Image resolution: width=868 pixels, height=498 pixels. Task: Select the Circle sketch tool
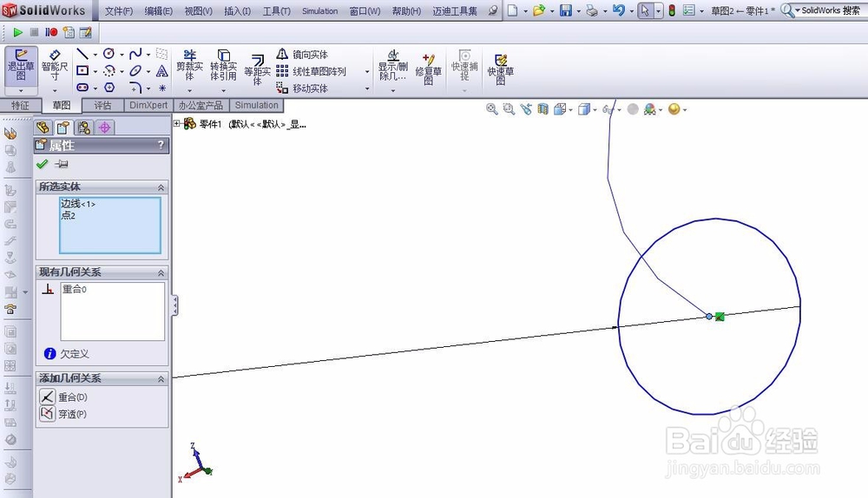pyautogui.click(x=109, y=54)
